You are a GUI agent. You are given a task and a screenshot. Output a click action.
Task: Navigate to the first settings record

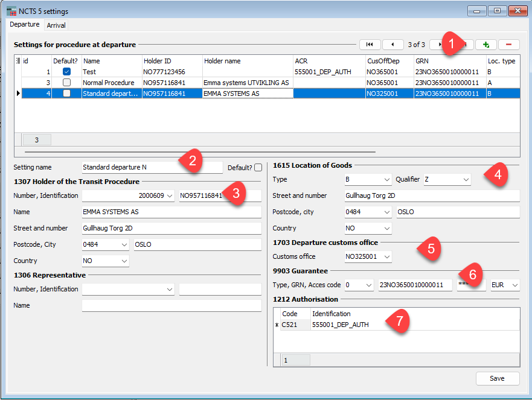click(x=370, y=44)
